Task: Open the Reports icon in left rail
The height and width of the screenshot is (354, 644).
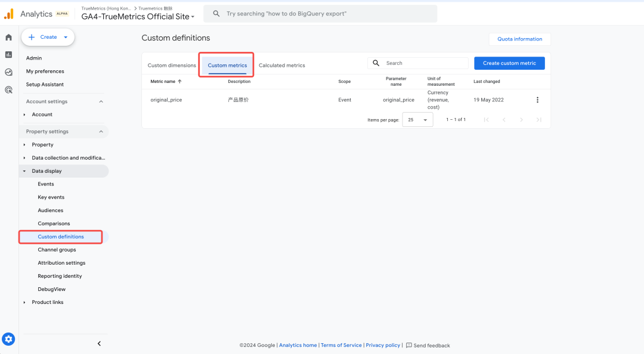Action: tap(8, 55)
